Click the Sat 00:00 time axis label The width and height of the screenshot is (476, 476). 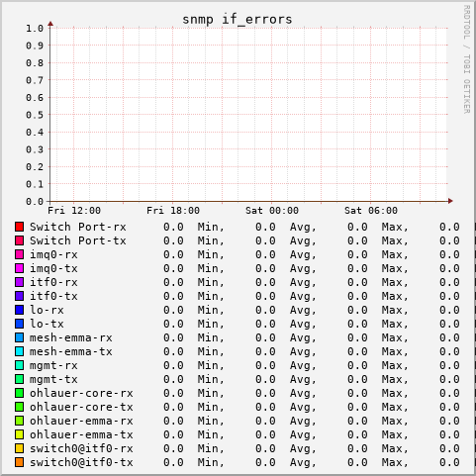(x=272, y=211)
